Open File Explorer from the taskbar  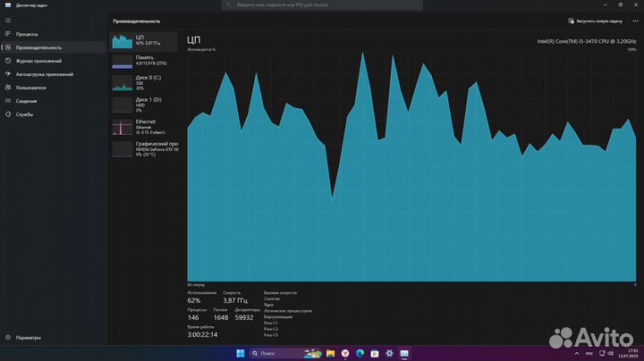[330, 353]
